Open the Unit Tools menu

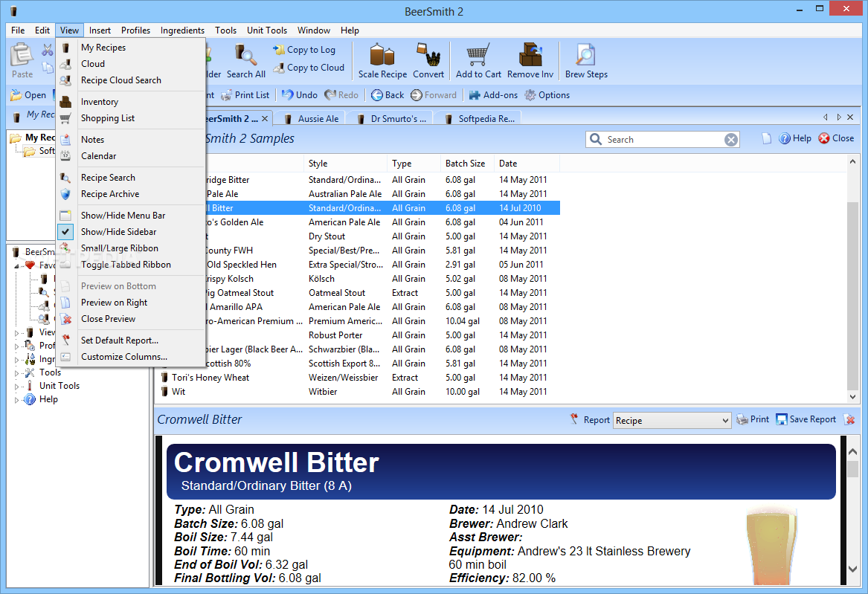pyautogui.click(x=267, y=30)
